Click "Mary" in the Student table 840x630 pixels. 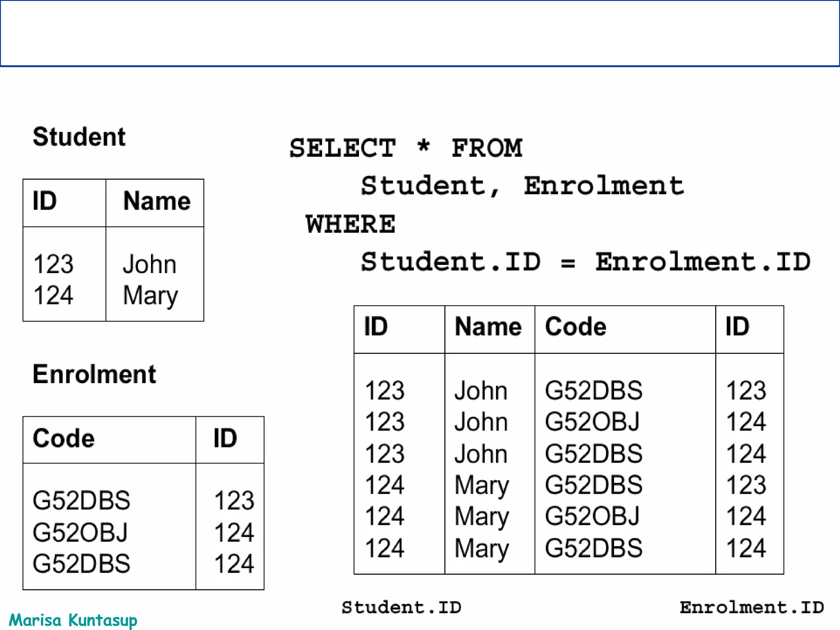(x=151, y=295)
